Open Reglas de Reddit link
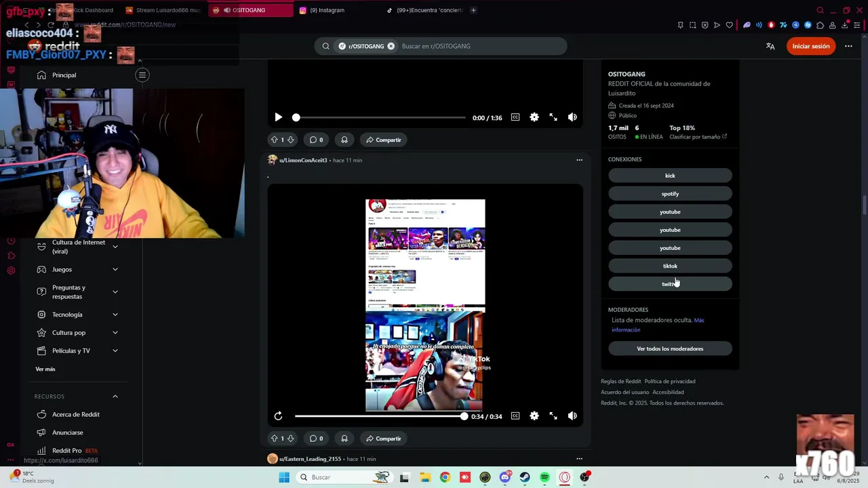This screenshot has width=868, height=488. click(620, 382)
